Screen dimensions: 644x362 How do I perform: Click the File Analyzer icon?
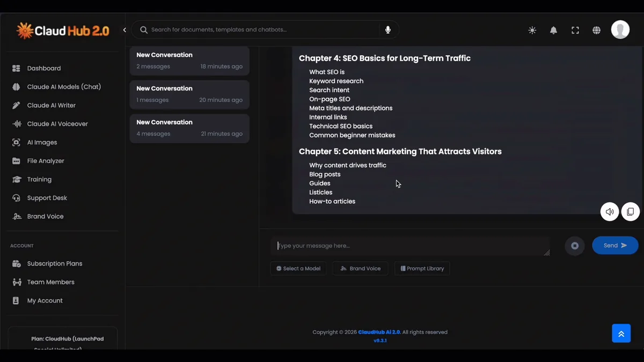pos(16,161)
